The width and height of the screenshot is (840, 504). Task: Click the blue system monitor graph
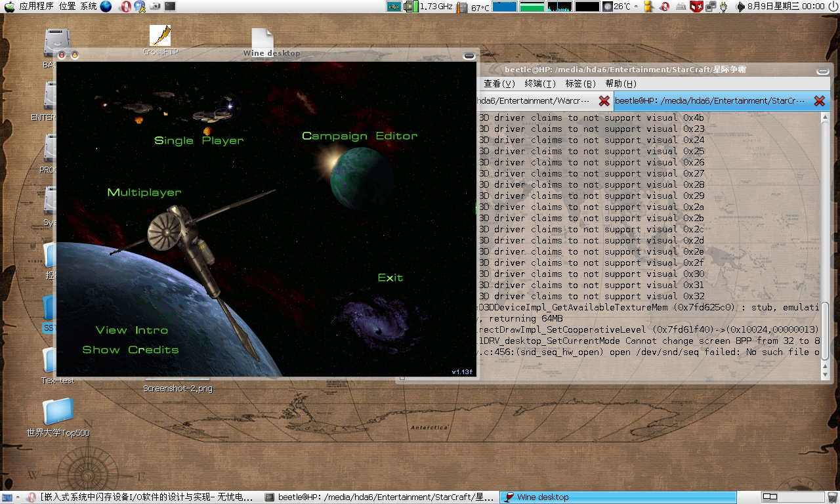point(505,7)
